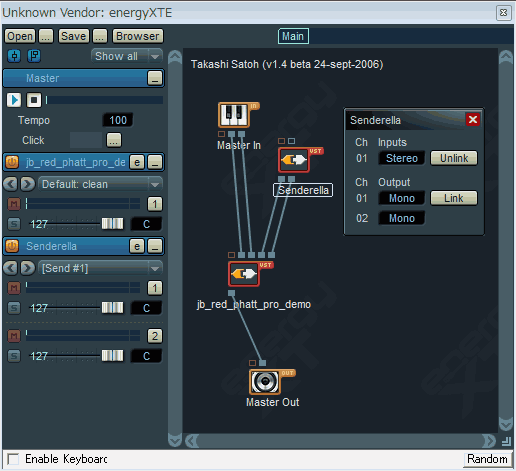Close the Senderella panel
Image resolution: width=516 pixels, height=471 pixels.
click(473, 120)
